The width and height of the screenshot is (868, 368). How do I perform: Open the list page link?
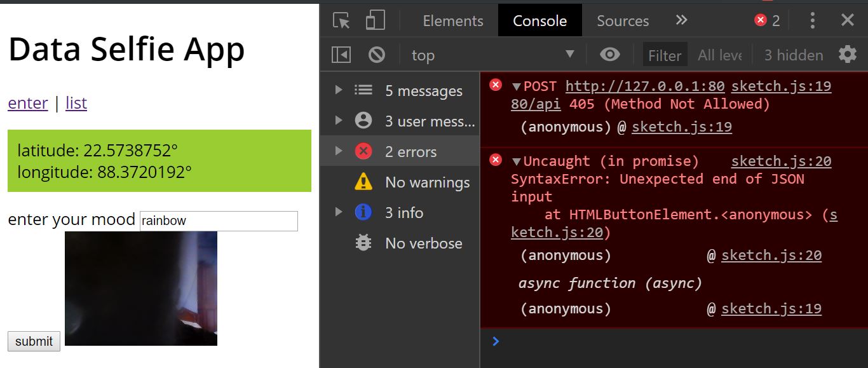[x=76, y=103]
